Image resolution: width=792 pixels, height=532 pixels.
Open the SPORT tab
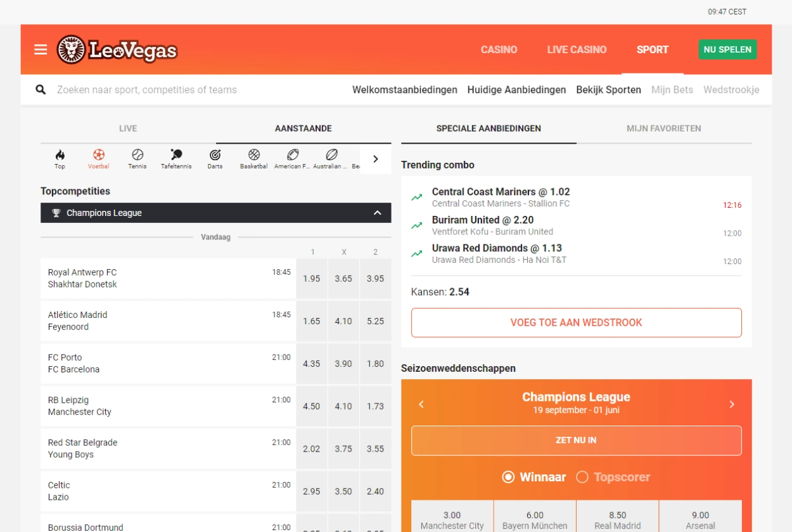tap(653, 49)
